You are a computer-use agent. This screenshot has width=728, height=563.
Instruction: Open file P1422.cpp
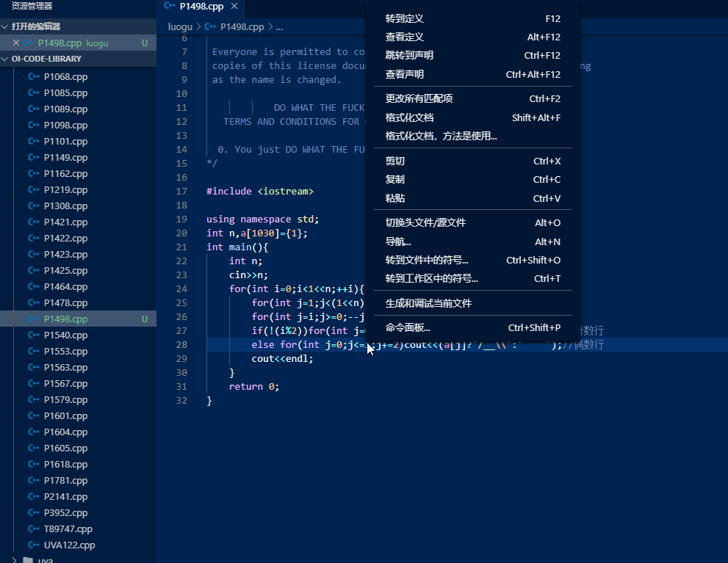tap(65, 239)
